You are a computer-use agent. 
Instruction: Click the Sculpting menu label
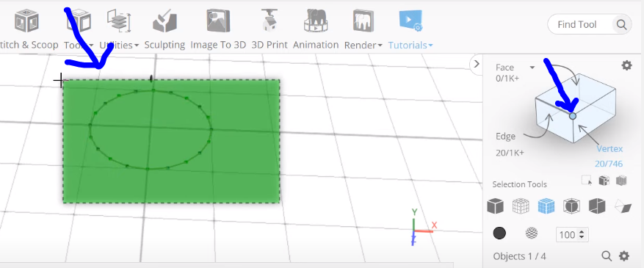(164, 45)
